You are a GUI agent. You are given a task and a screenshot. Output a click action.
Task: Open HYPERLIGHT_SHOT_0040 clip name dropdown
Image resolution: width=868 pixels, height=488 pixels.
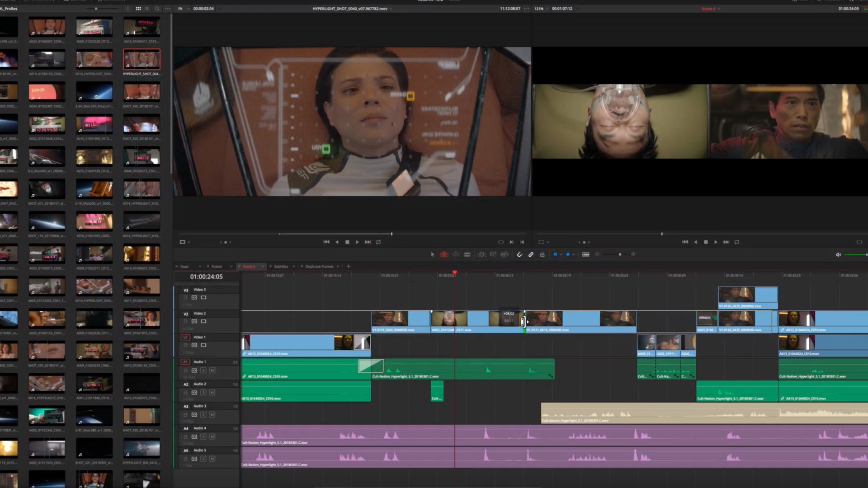[391, 9]
